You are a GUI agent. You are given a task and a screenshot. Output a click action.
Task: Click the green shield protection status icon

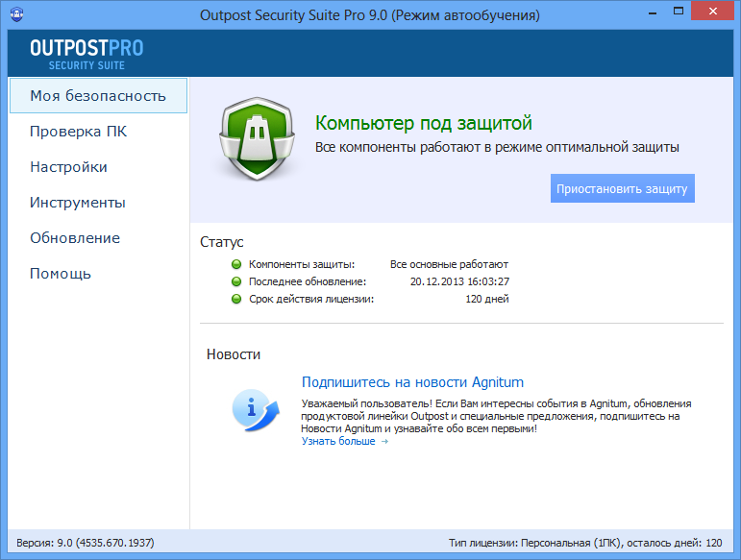point(257,138)
